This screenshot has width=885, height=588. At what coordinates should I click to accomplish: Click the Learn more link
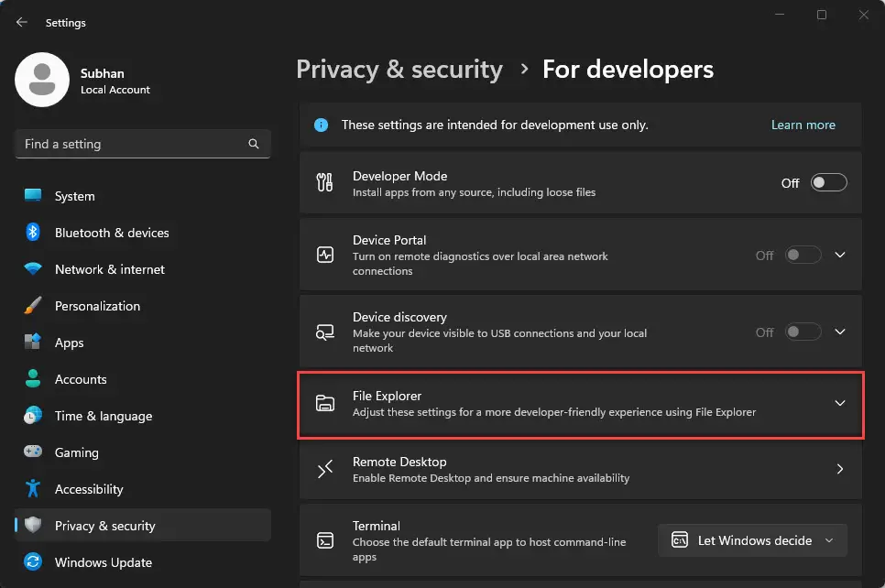pyautogui.click(x=803, y=125)
